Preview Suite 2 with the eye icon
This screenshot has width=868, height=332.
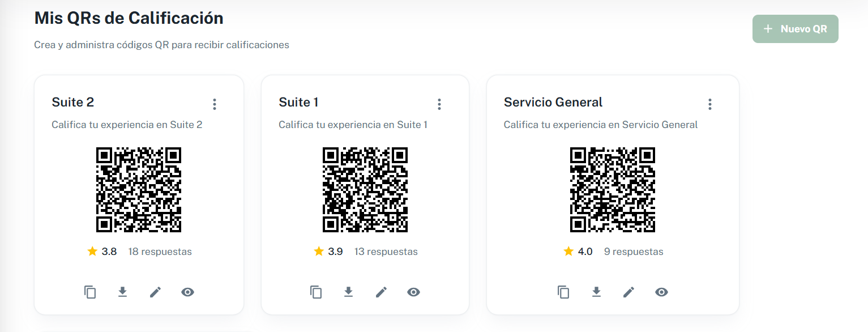pos(188,292)
